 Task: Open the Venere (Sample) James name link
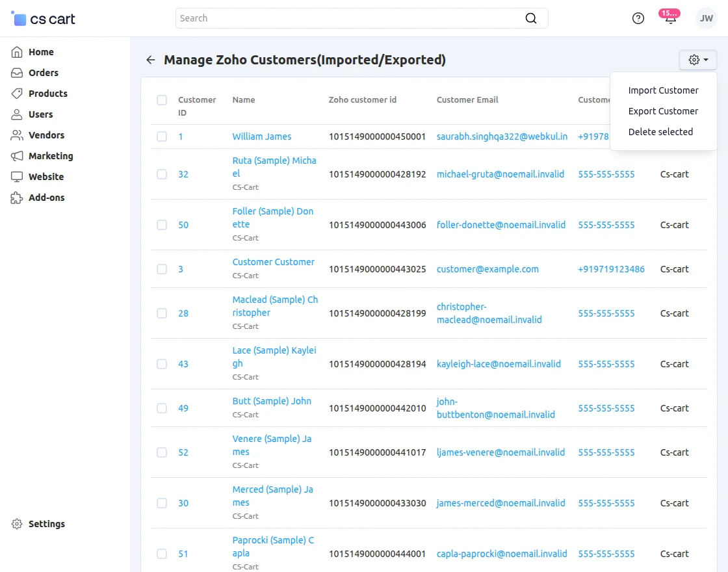[x=272, y=445]
